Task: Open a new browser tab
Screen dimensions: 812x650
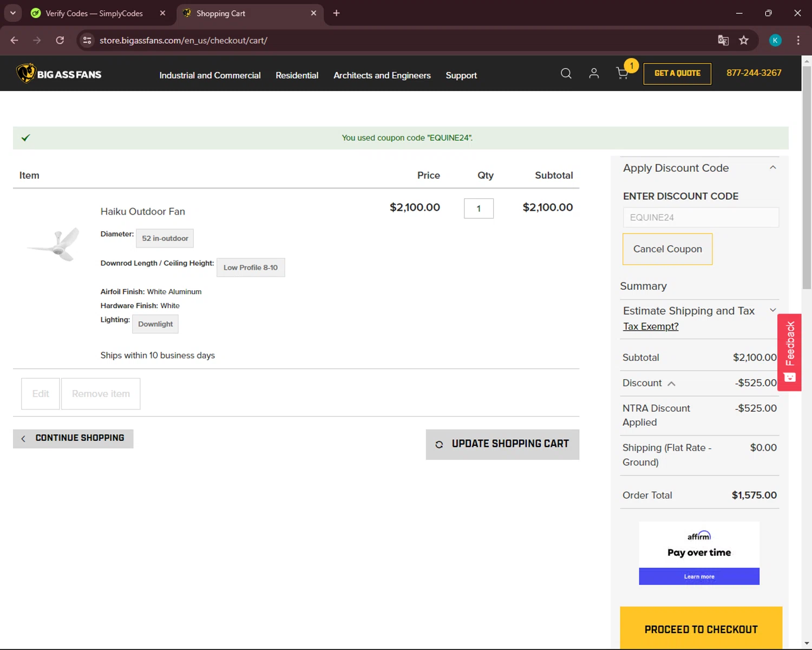Action: (336, 13)
